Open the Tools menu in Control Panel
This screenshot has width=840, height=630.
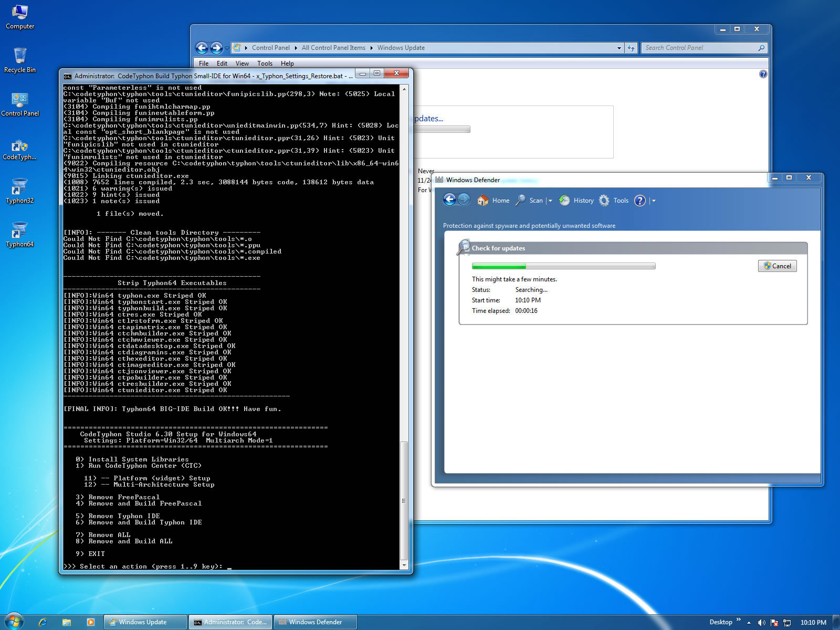[265, 64]
